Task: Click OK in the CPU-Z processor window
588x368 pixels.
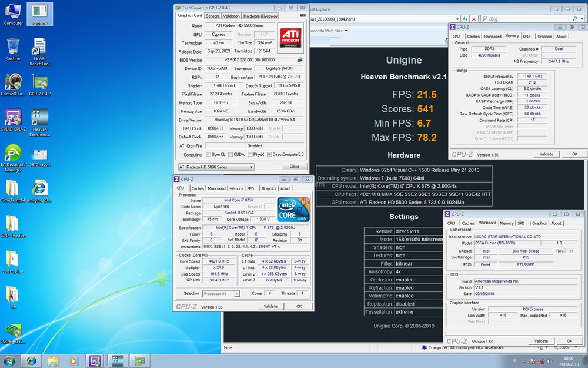Action: pos(299,306)
